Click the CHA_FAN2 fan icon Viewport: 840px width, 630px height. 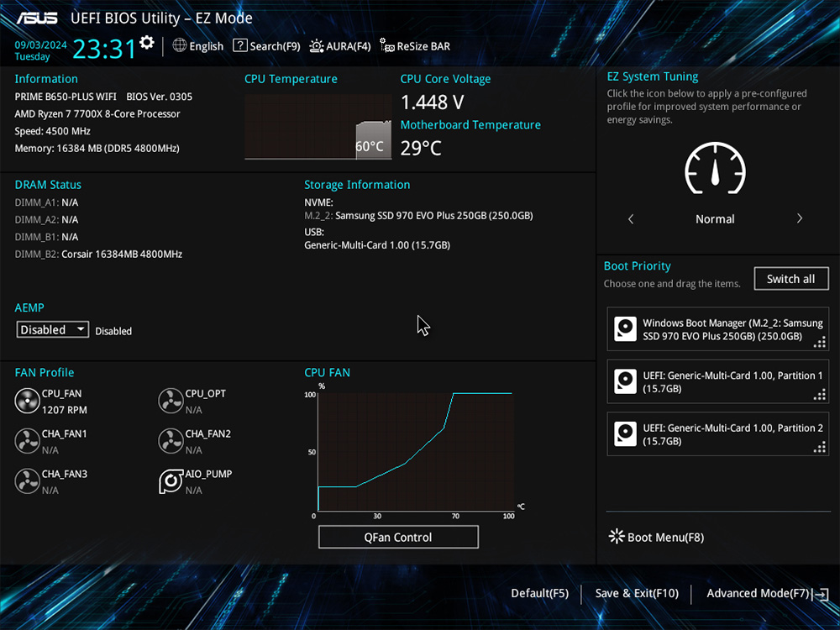coord(171,442)
